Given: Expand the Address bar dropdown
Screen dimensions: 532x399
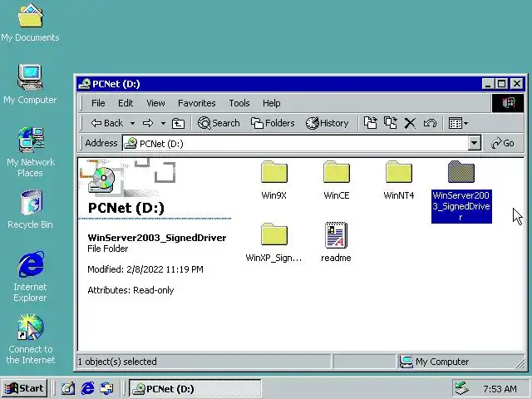Looking at the screenshot, I should (475, 144).
